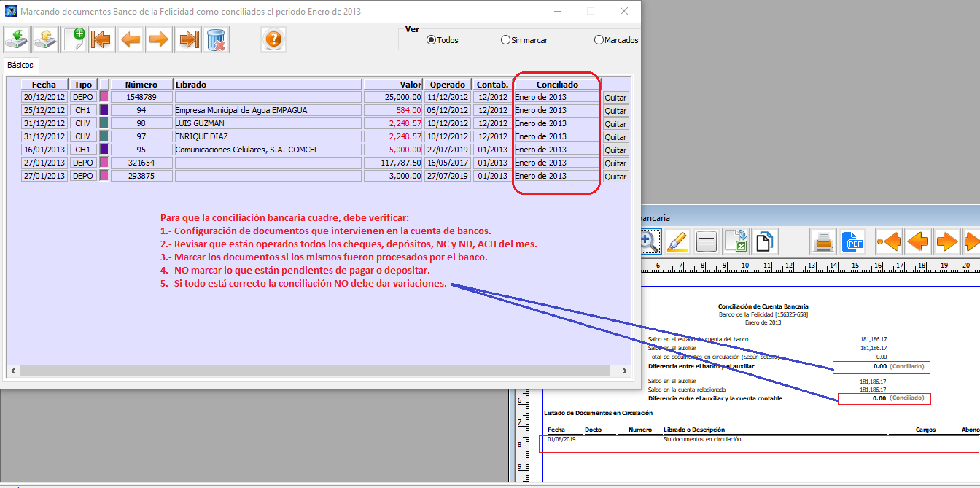Click the new document icon with green plus
980x488 pixels.
[74, 39]
